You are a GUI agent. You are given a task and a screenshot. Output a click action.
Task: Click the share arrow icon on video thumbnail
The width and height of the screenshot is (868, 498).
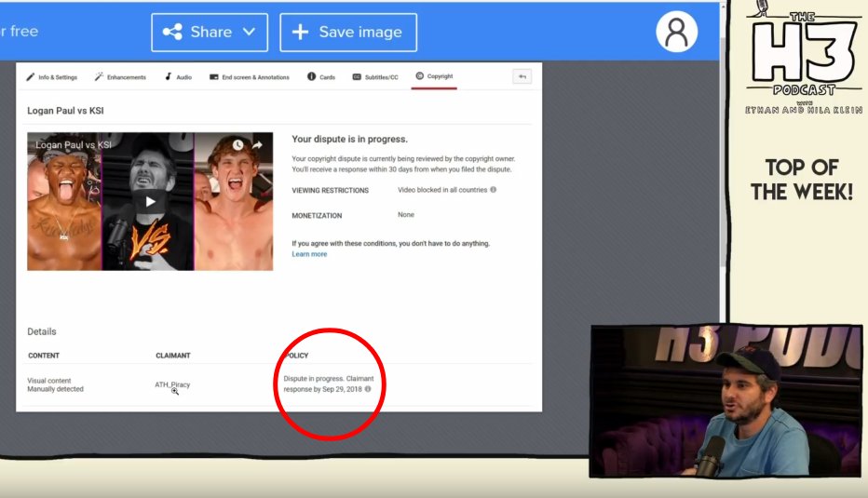(x=257, y=145)
